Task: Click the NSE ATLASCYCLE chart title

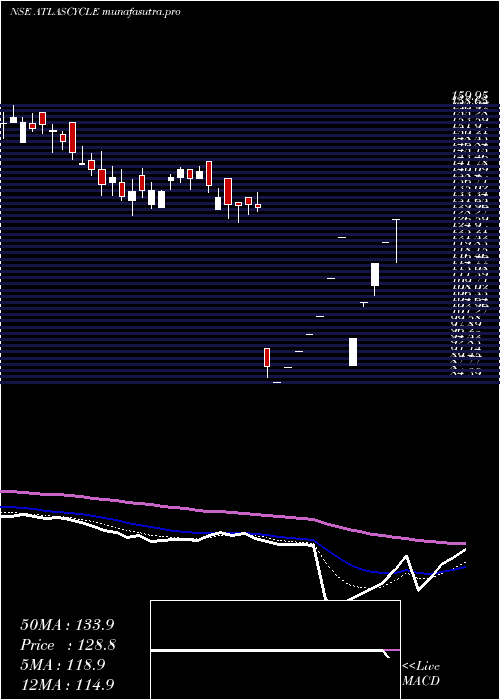Action: pos(95,12)
